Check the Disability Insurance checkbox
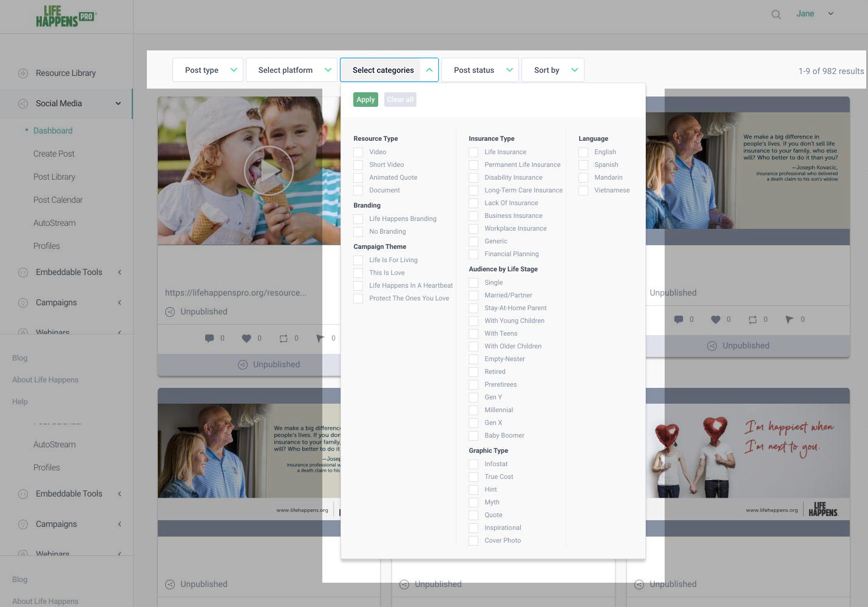 tap(473, 178)
